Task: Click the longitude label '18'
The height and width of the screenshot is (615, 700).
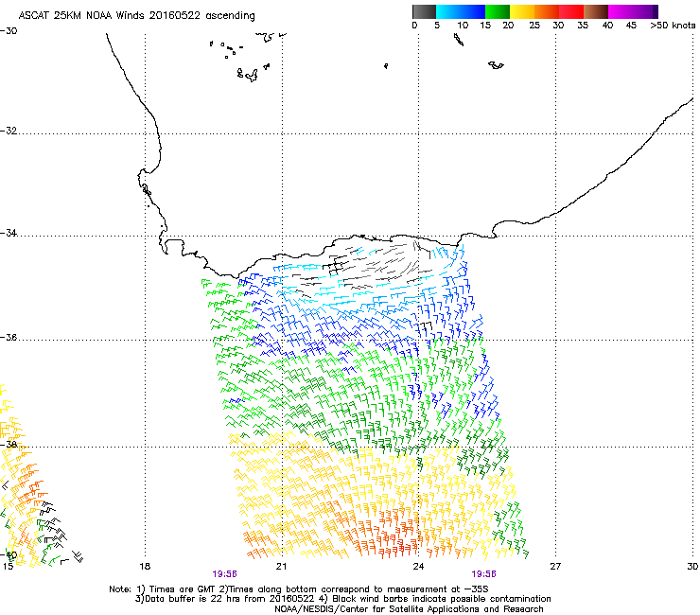Action: pos(145,567)
